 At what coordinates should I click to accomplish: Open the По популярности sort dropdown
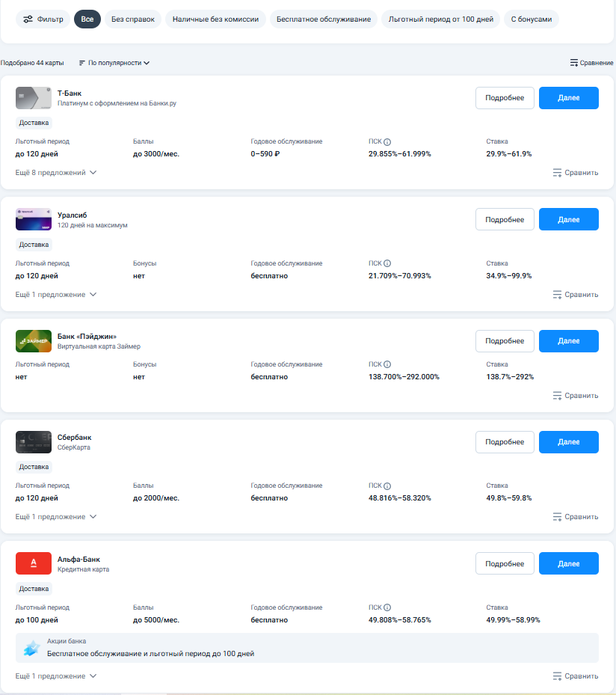tap(114, 63)
